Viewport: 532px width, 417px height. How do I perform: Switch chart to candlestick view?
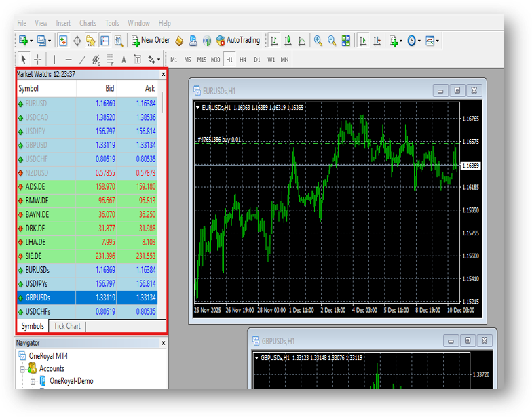click(288, 41)
